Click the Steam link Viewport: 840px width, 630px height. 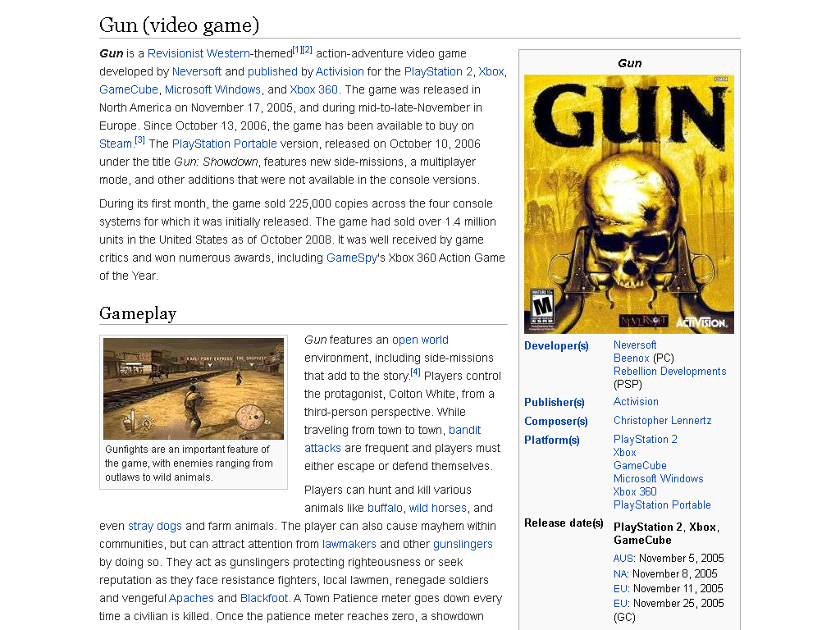(x=115, y=144)
